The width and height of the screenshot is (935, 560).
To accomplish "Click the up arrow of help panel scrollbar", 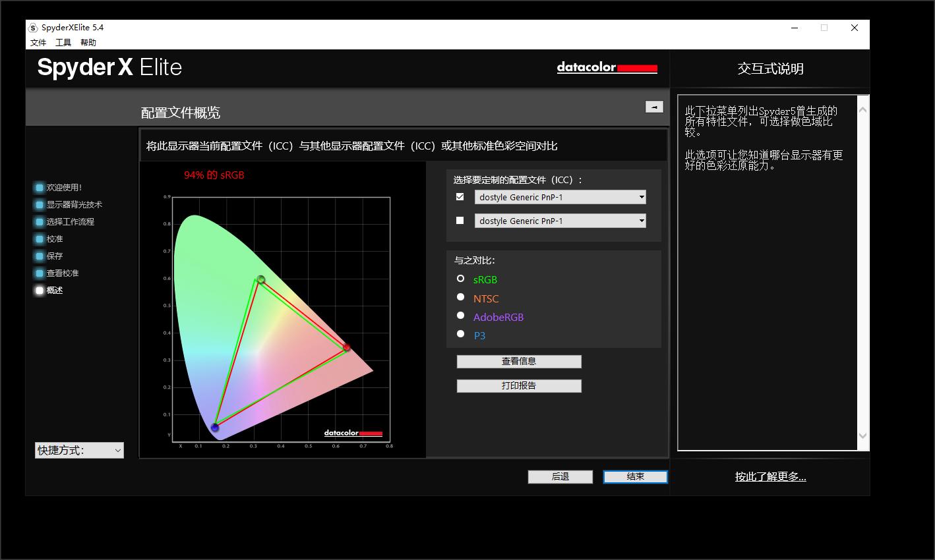I will [862, 110].
